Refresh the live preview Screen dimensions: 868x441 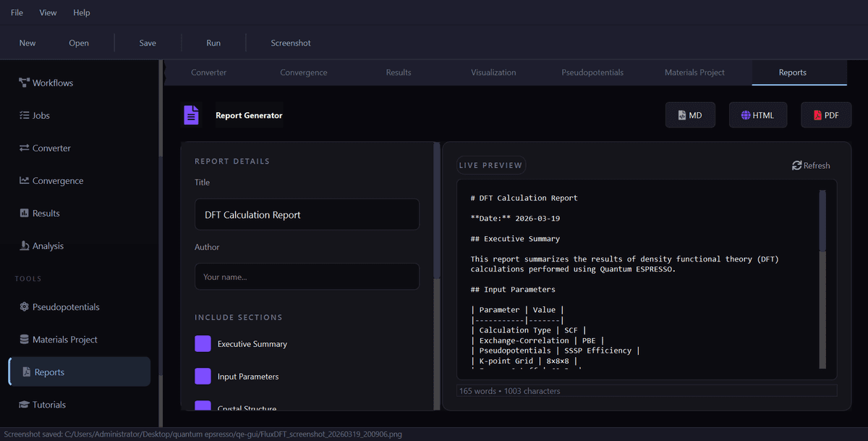pos(811,165)
